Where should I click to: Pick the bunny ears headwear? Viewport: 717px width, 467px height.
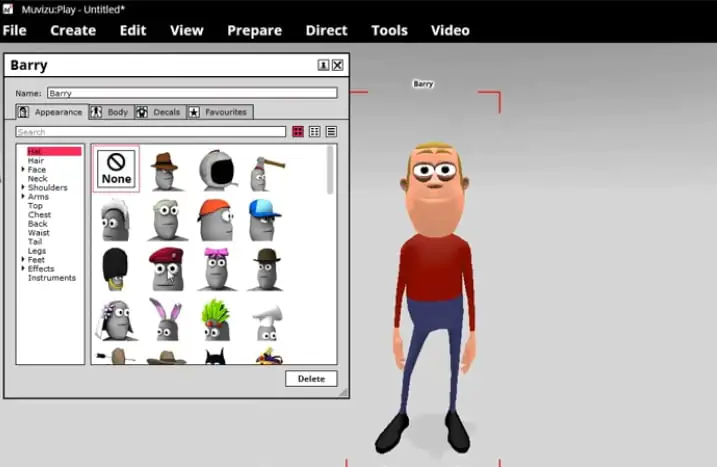pyautogui.click(x=166, y=319)
